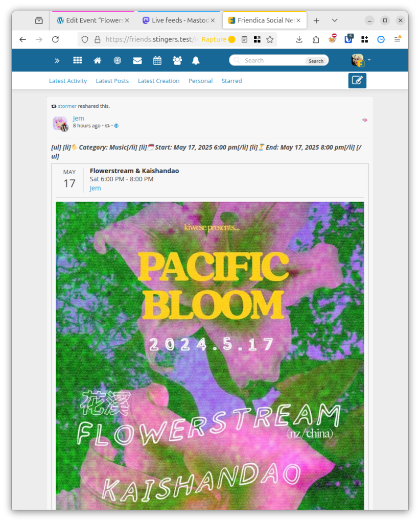Open Jem's profile name link

78,118
